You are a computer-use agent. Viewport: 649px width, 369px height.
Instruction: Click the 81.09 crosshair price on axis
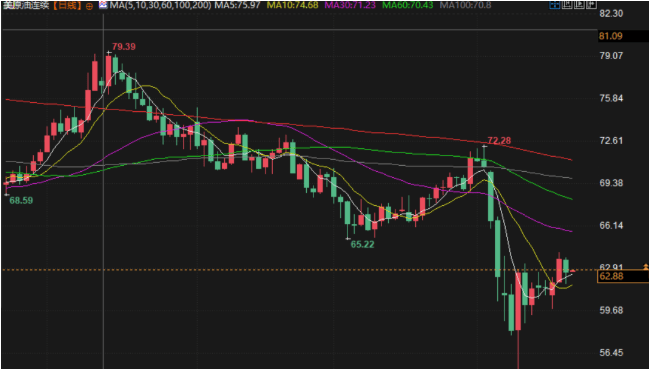tap(611, 36)
